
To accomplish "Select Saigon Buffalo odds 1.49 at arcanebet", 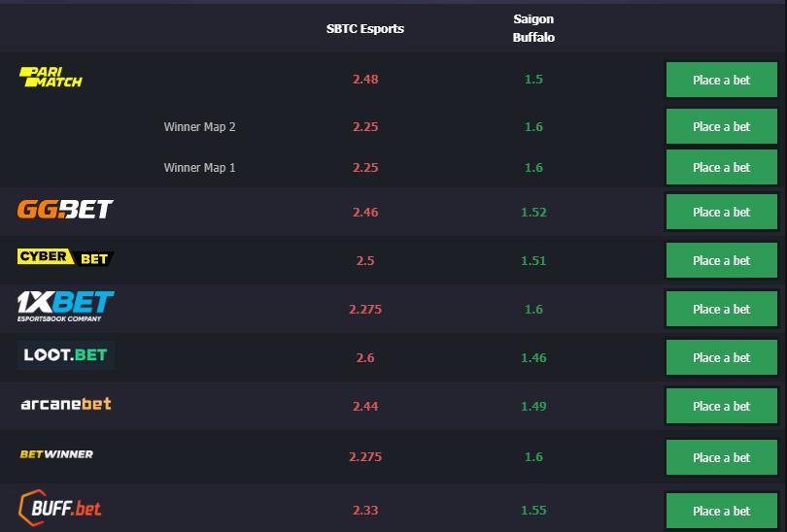I will pyautogui.click(x=533, y=406).
